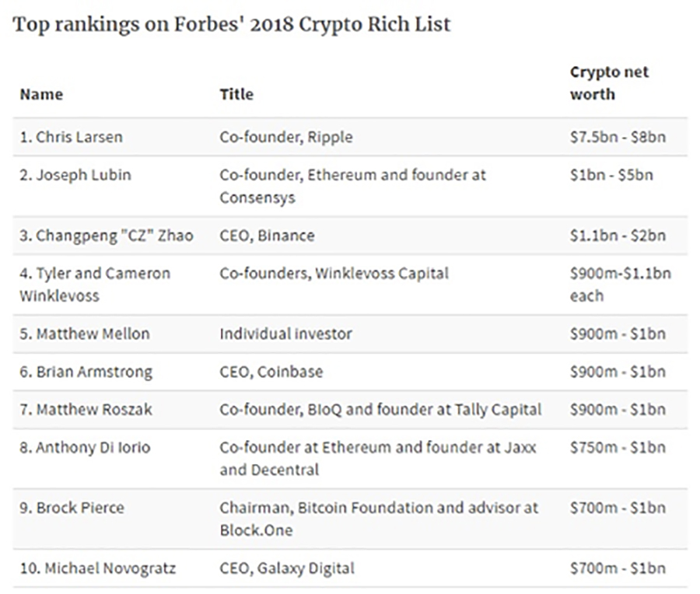Viewport: 700px width, 594px height.
Task: Select 'CEO, Galaxy Digital' title text
Action: pos(287,568)
